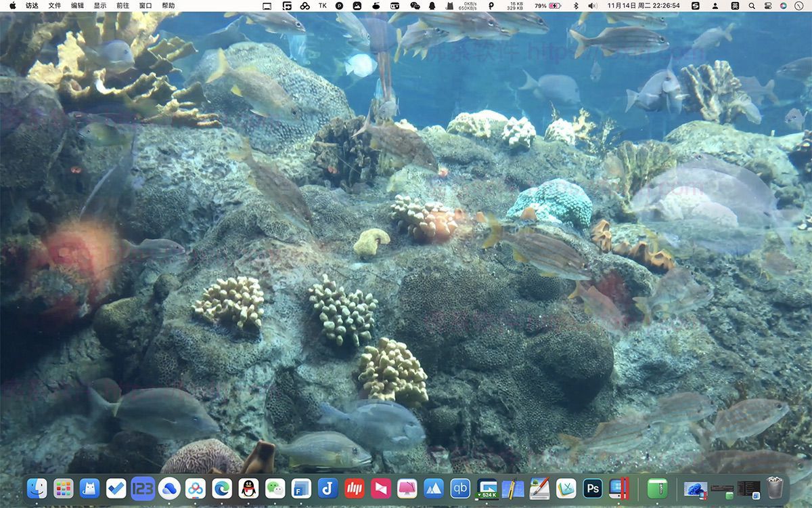The height and width of the screenshot is (508, 812).
Task: Open Control Center from the menu bar
Action: pos(768,5)
